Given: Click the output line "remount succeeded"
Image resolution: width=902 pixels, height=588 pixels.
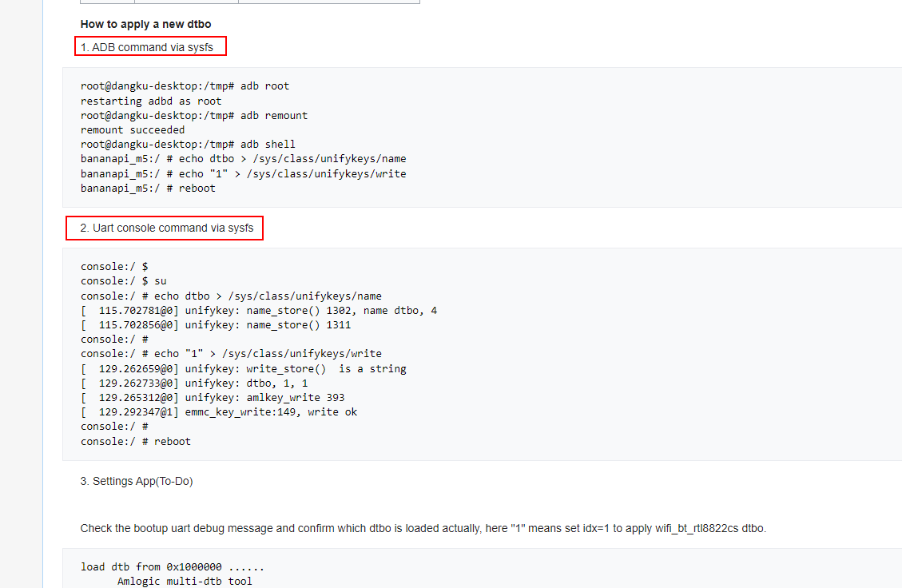Looking at the screenshot, I should 133,129.
